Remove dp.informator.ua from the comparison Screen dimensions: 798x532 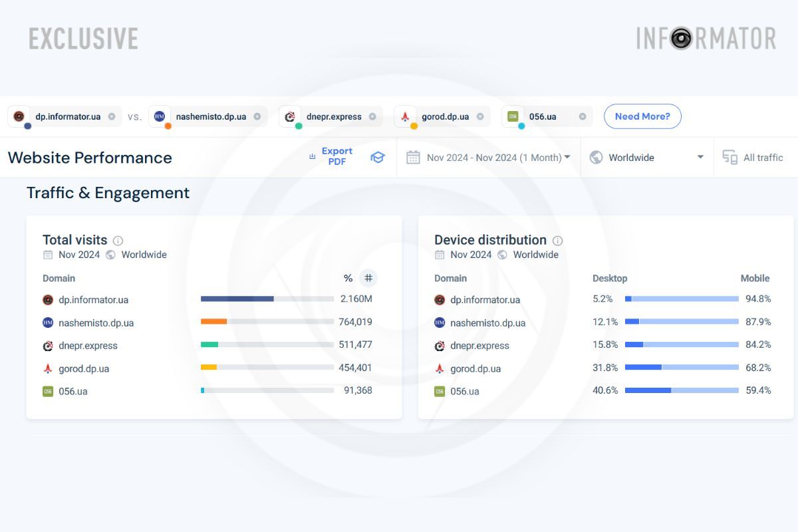[x=112, y=116]
